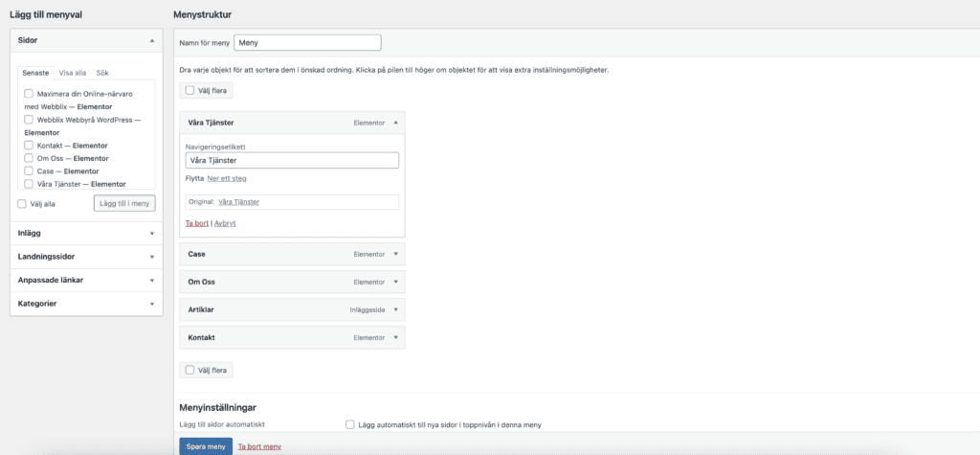This screenshot has height=455, width=980.
Task: Select the Case menu item title
Action: pyautogui.click(x=196, y=254)
